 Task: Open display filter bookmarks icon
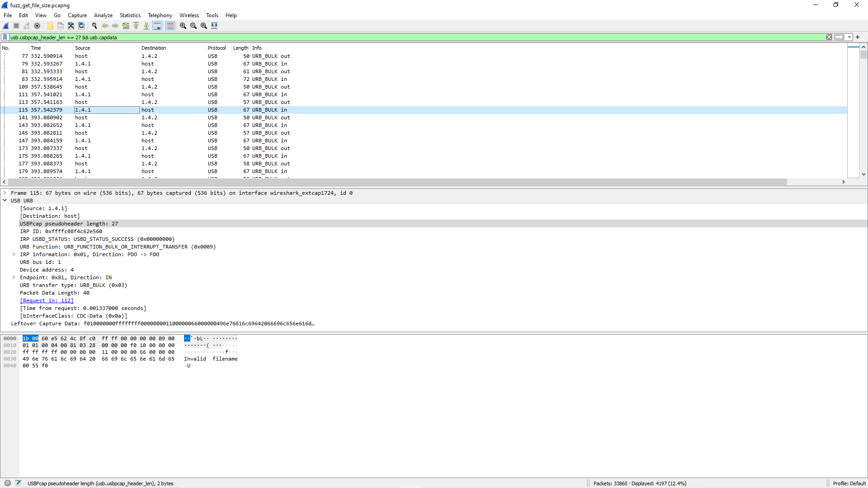pyautogui.click(x=5, y=38)
